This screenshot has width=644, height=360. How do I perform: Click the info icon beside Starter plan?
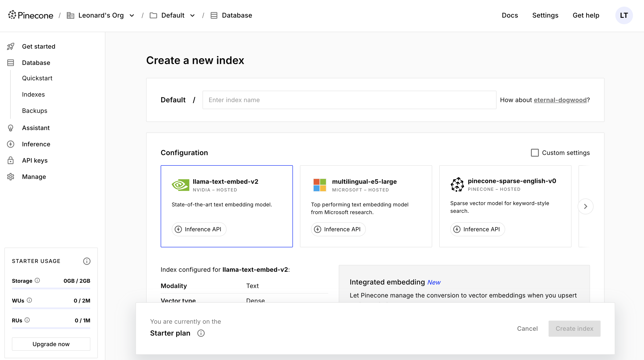coord(201,333)
